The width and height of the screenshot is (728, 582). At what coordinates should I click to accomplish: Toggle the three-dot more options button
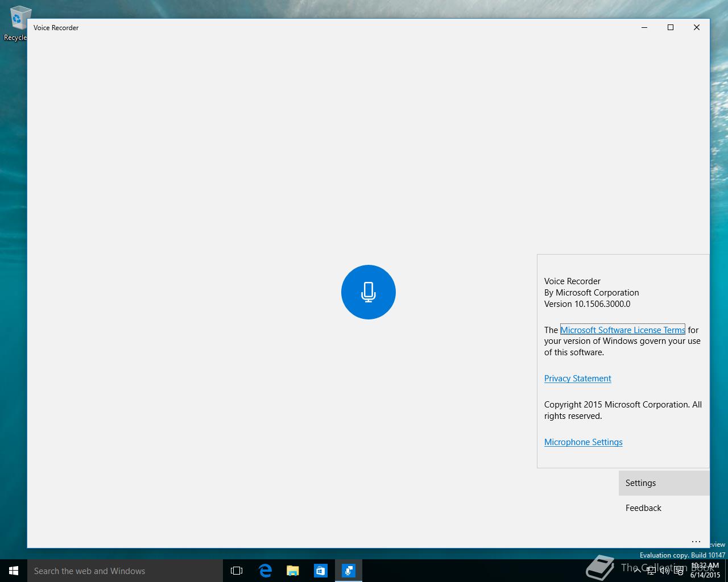point(696,542)
